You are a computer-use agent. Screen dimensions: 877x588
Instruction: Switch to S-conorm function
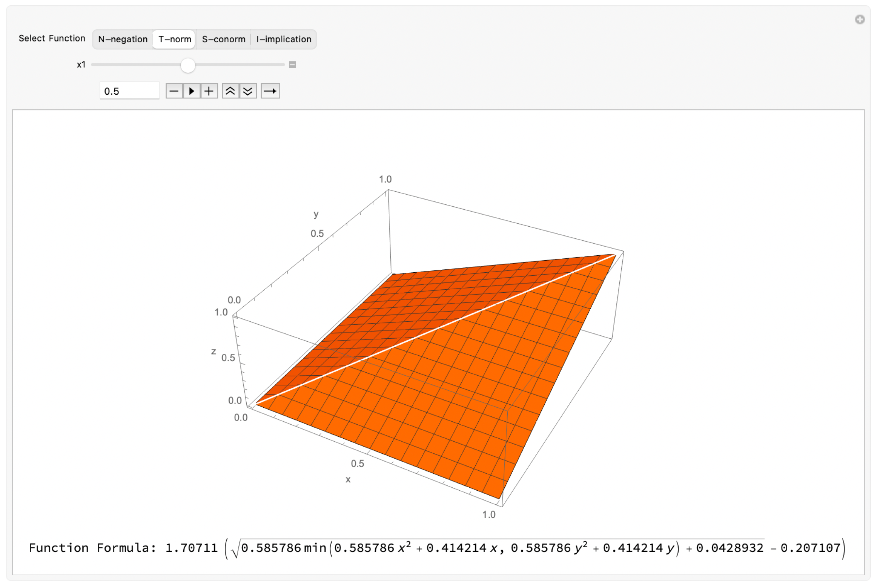(223, 39)
